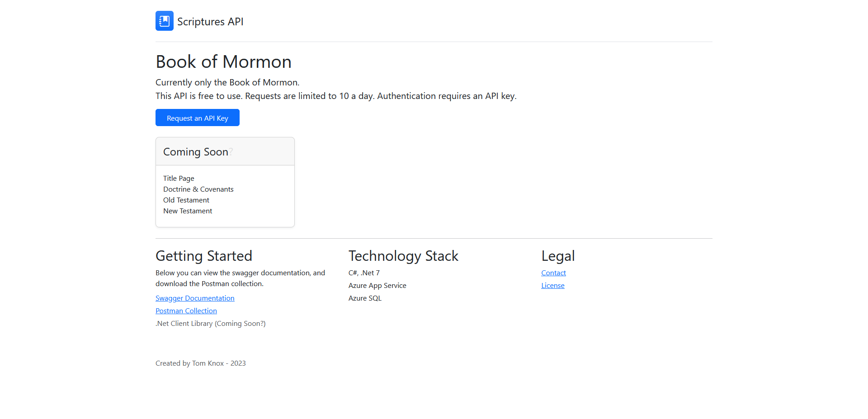868x419 pixels.
Task: Click the Coming Soon card header
Action: (225, 151)
